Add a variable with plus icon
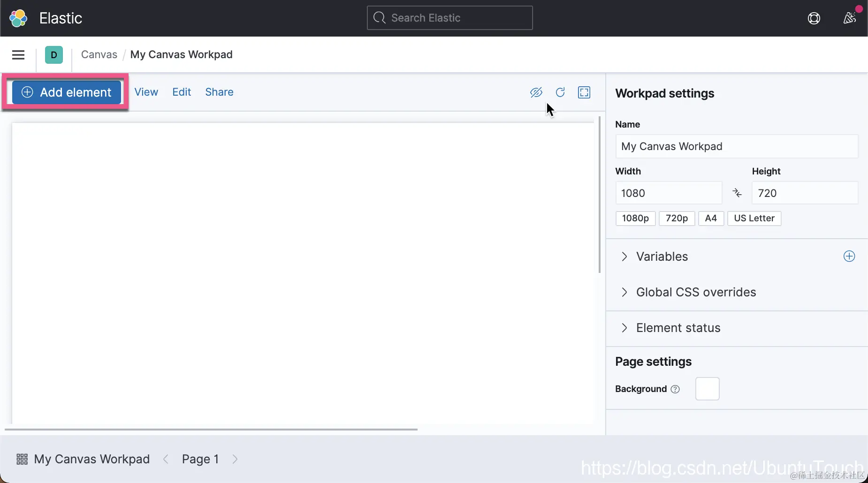 tap(849, 256)
